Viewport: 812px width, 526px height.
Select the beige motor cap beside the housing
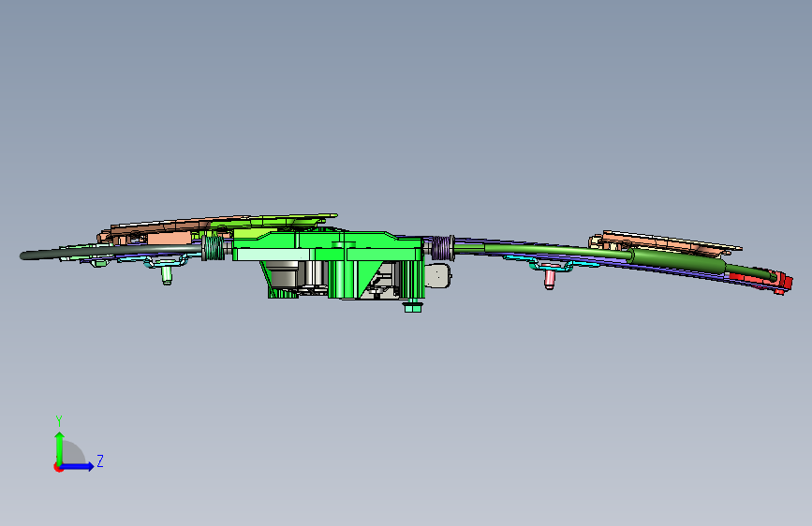(437, 275)
